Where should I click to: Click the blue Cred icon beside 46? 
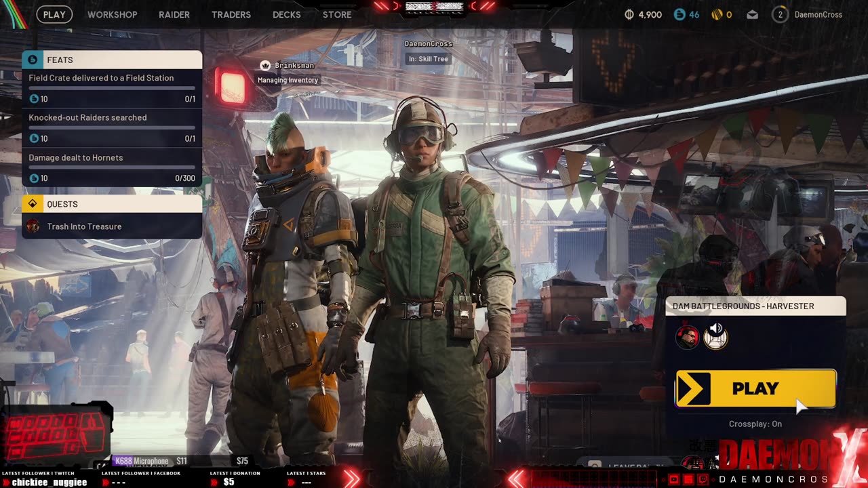click(679, 14)
